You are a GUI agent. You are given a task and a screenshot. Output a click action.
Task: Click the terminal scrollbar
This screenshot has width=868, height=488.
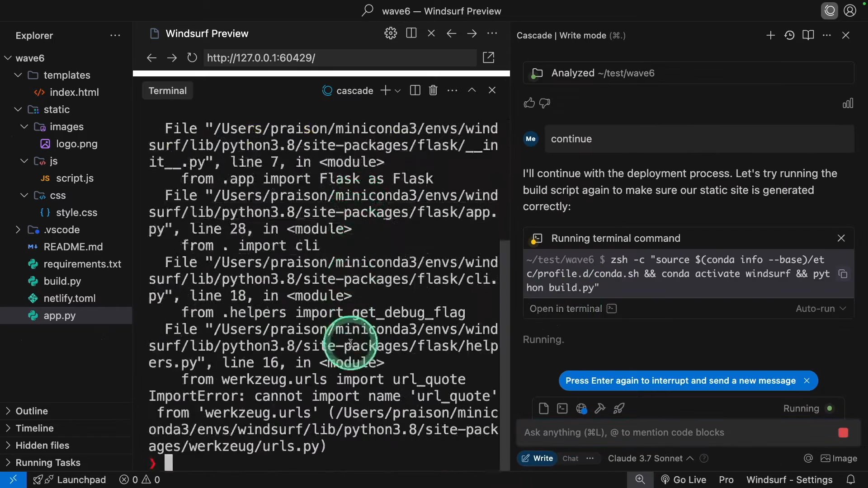point(504,355)
